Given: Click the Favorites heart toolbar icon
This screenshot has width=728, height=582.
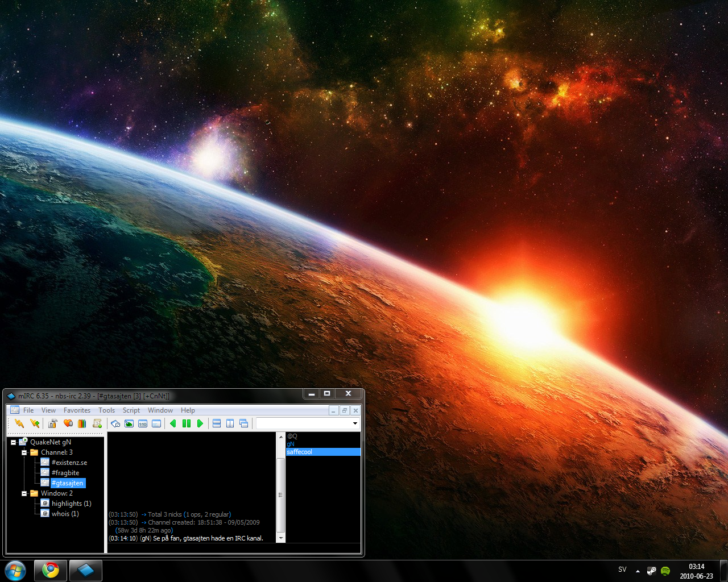Looking at the screenshot, I should click(x=68, y=423).
